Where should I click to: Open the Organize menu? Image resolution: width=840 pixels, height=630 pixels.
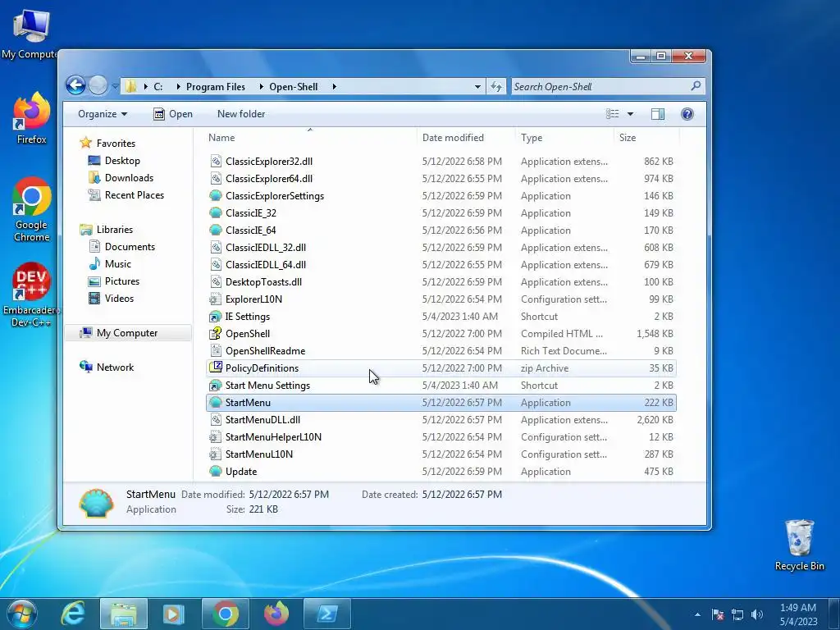click(103, 114)
